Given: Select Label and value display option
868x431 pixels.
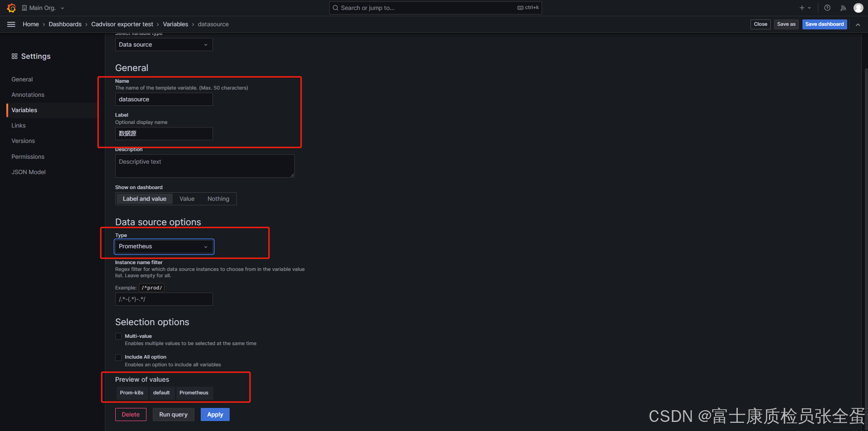Looking at the screenshot, I should pyautogui.click(x=145, y=199).
